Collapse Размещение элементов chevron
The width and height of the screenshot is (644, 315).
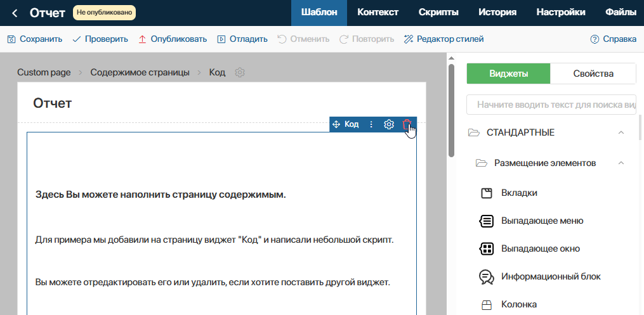pos(621,164)
